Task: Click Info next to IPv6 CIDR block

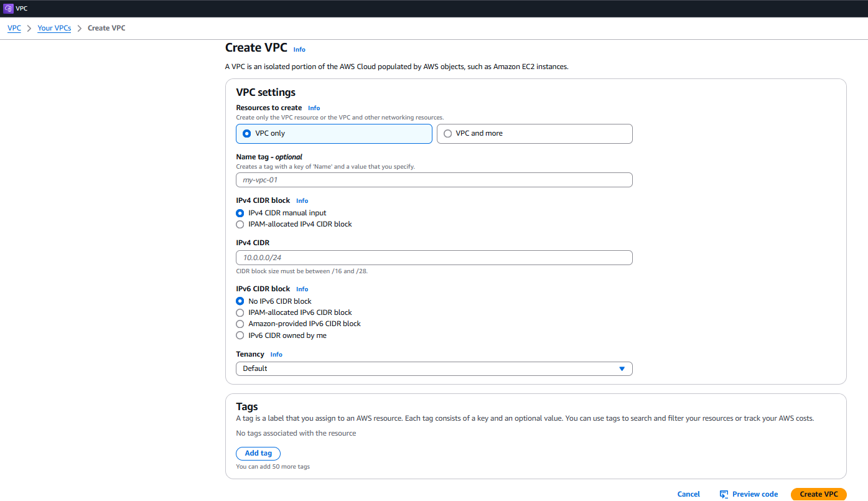Action: click(302, 289)
